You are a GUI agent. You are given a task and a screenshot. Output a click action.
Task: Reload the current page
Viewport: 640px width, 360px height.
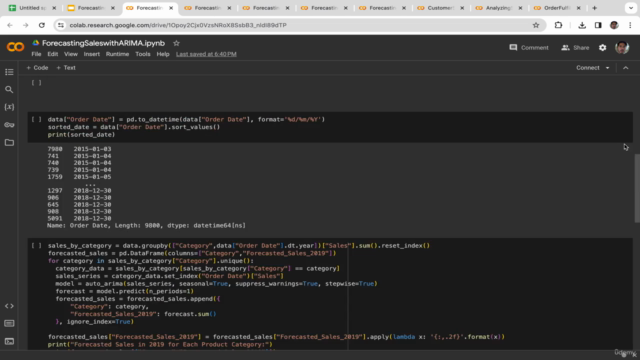pos(42,25)
